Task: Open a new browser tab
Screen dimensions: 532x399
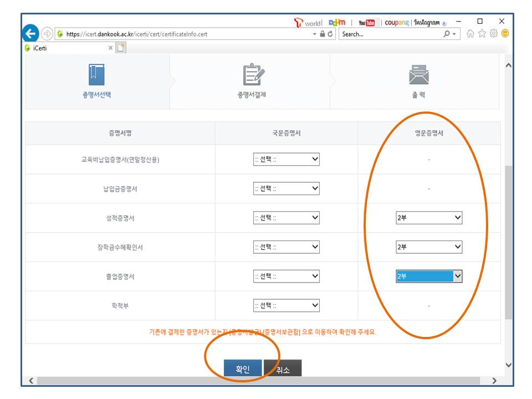Action: (121, 48)
